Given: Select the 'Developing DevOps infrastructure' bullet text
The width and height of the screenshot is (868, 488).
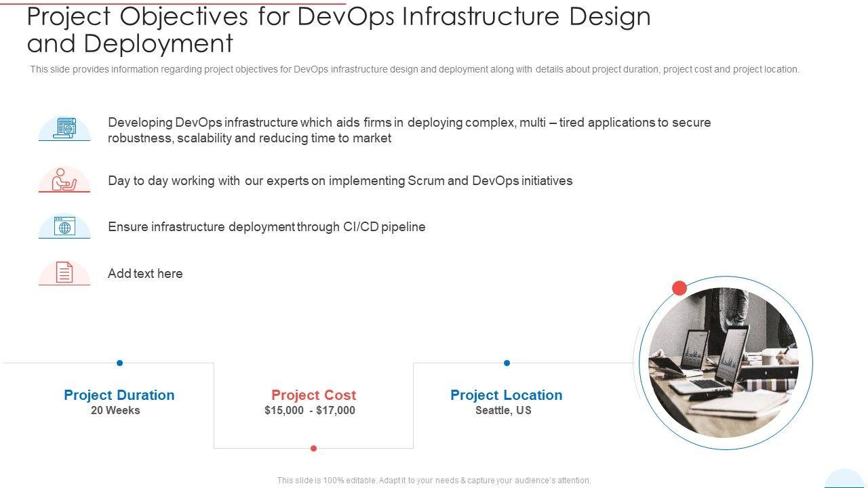Looking at the screenshot, I should pos(410,130).
